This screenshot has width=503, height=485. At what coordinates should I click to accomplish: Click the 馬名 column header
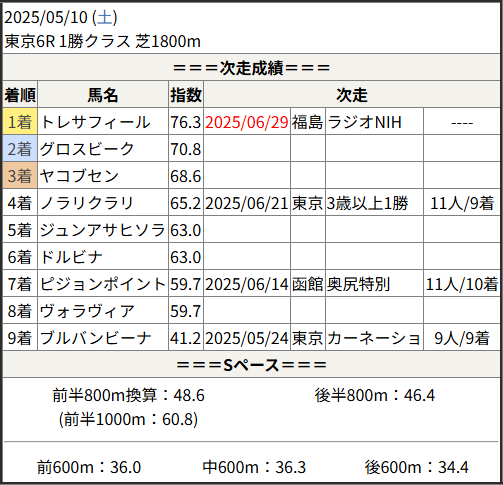(x=103, y=95)
